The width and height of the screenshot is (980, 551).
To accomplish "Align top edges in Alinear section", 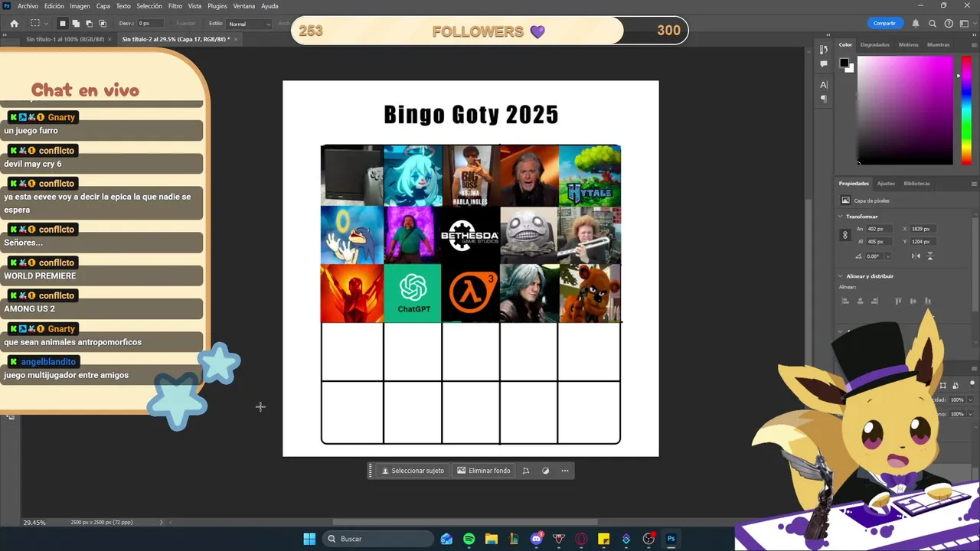I will tap(898, 302).
